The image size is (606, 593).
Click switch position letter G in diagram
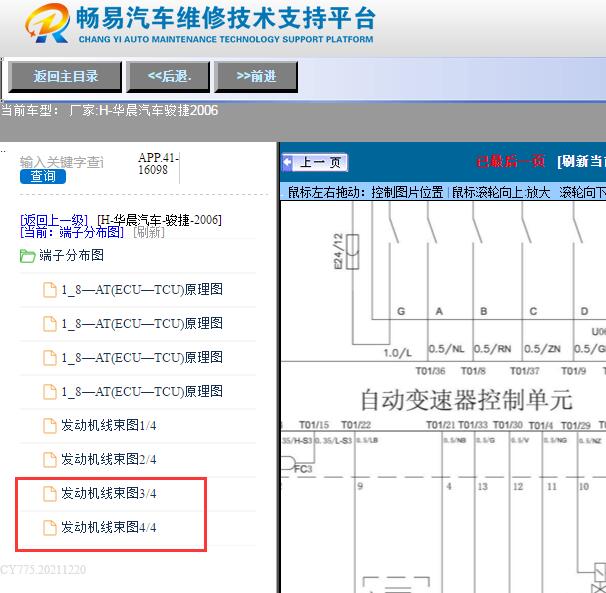(401, 311)
